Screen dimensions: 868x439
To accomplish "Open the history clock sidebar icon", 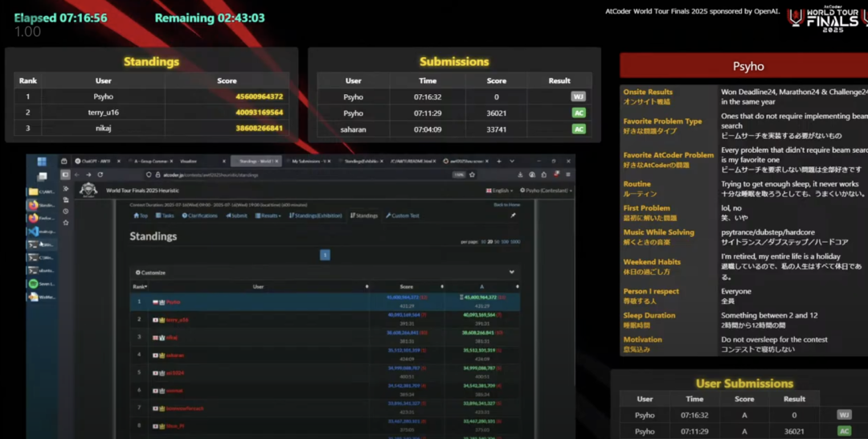I will tap(66, 211).
